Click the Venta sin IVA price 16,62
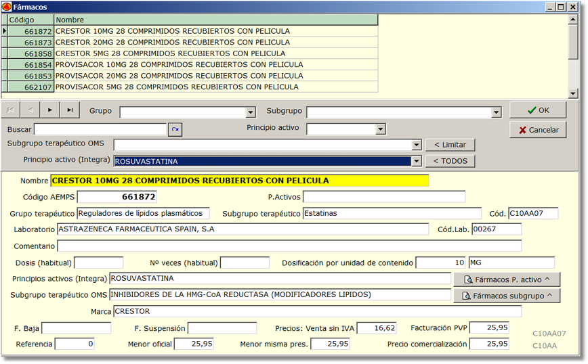The image size is (588, 364). tap(377, 328)
